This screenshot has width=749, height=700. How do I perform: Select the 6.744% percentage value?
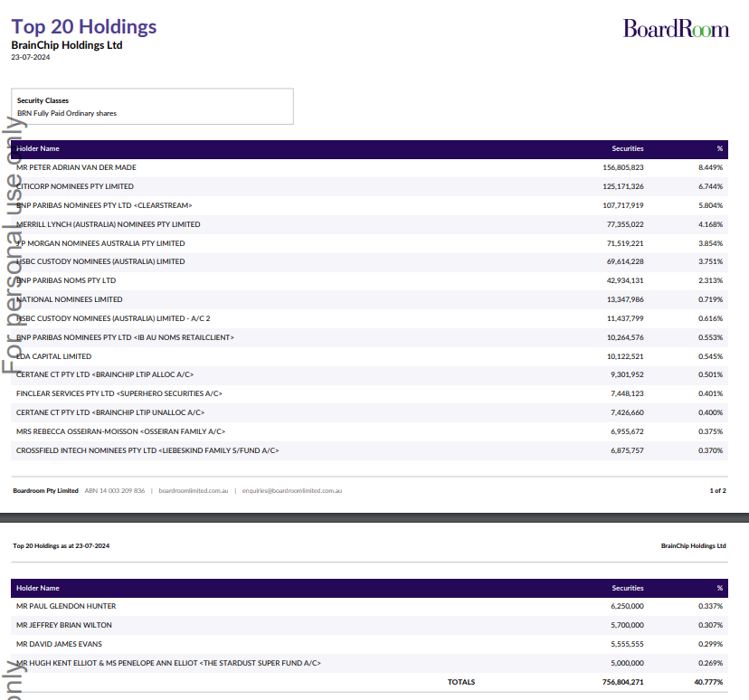click(710, 186)
